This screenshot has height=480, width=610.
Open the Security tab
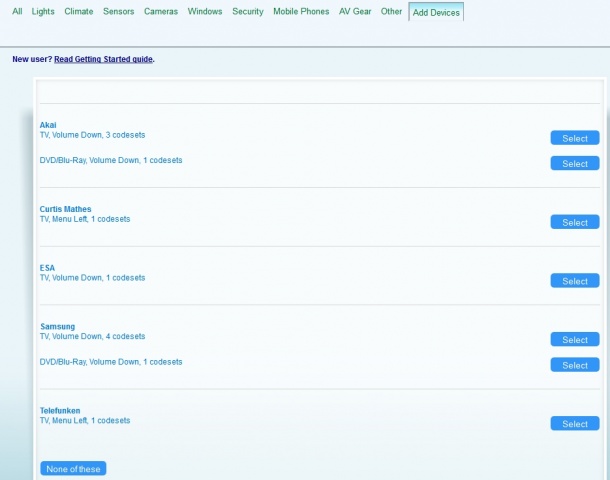point(248,12)
